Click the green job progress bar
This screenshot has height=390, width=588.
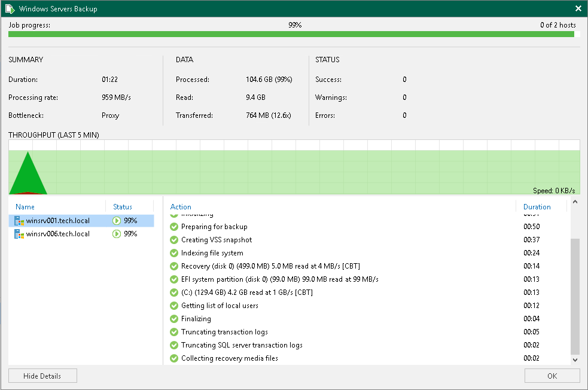tap(293, 34)
